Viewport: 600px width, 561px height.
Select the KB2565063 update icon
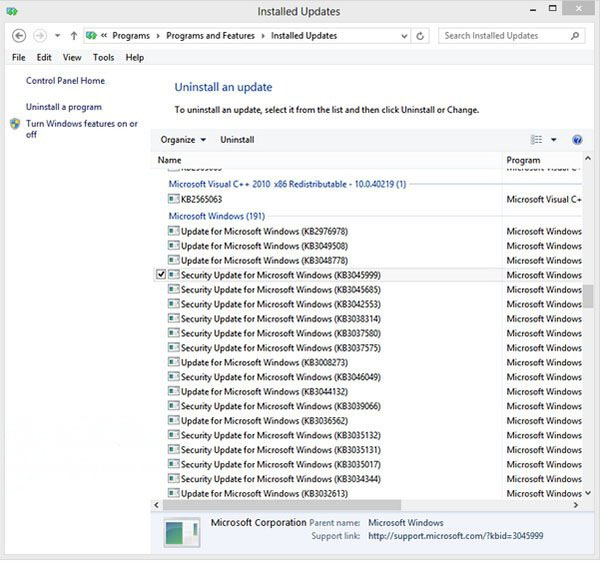174,199
